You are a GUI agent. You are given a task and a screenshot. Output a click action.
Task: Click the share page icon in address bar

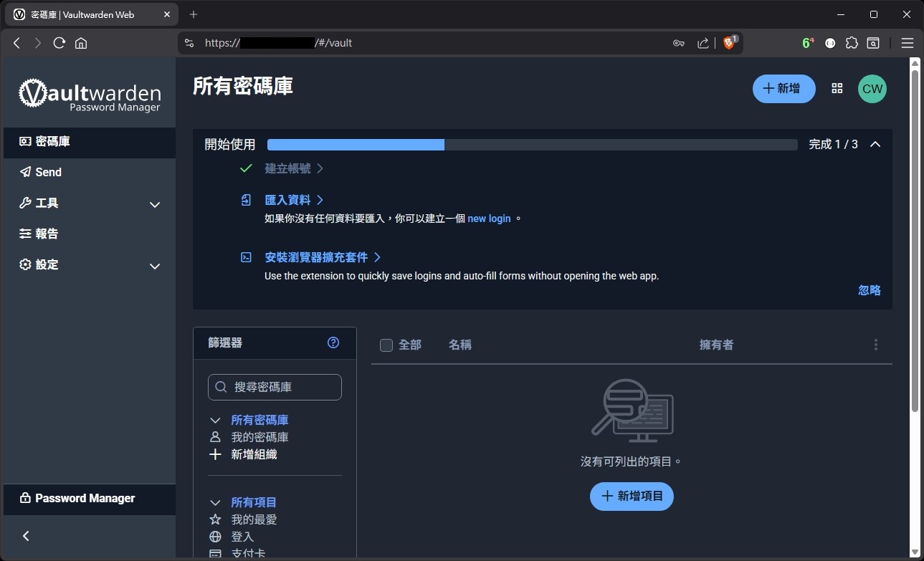tap(703, 43)
